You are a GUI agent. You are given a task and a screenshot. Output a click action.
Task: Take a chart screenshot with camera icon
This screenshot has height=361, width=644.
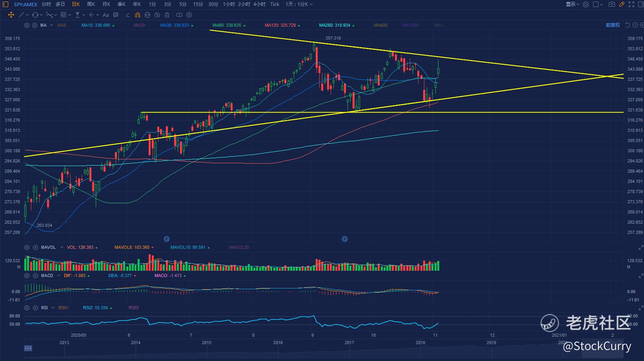tap(611, 4)
